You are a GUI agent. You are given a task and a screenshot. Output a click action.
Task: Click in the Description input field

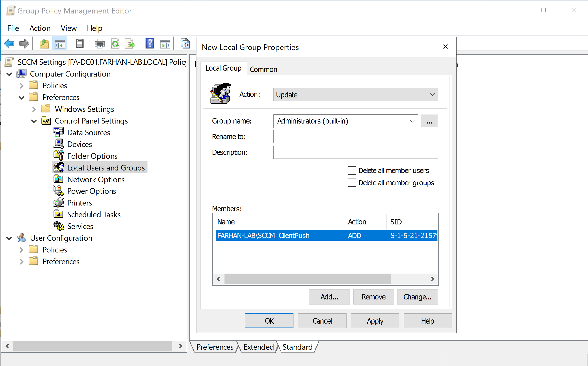click(355, 152)
